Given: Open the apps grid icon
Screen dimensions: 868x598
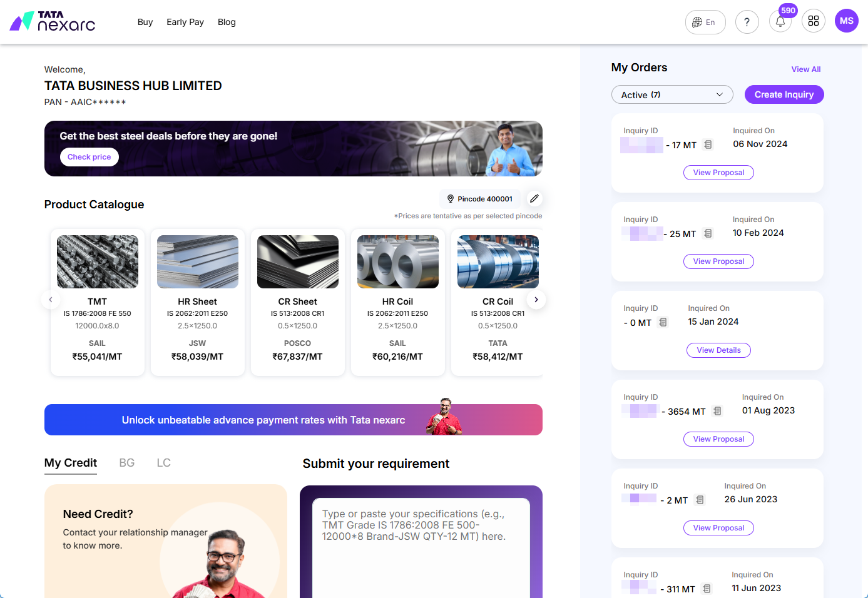Looking at the screenshot, I should click(814, 21).
